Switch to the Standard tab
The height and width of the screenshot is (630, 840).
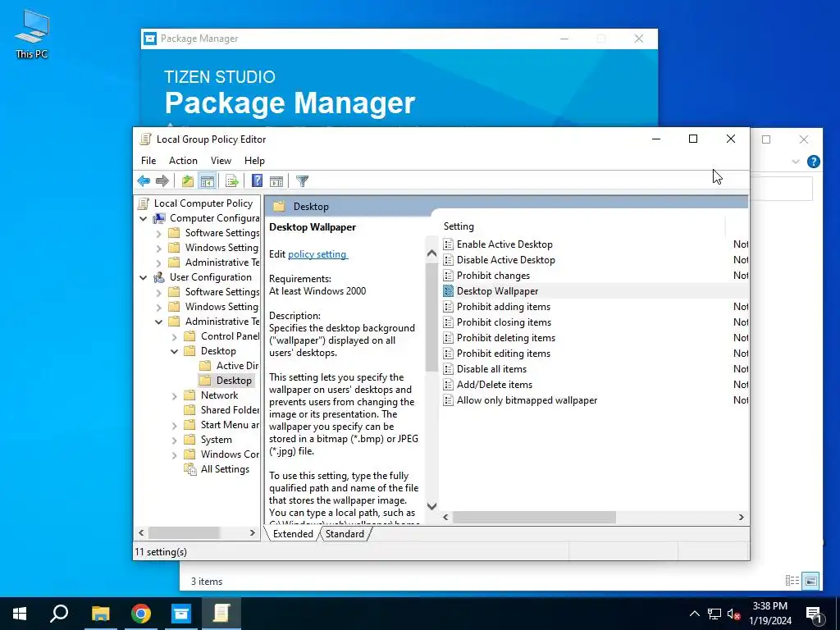point(345,533)
